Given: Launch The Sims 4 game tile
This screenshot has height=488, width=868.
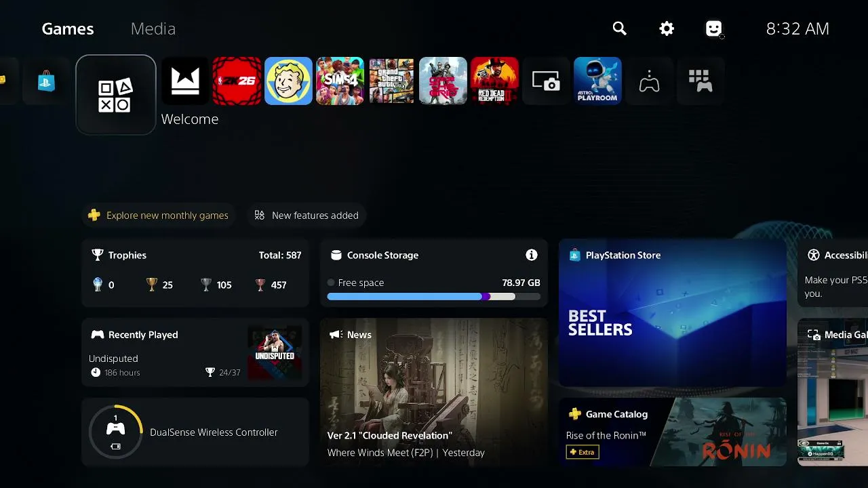Looking at the screenshot, I should click(x=340, y=81).
